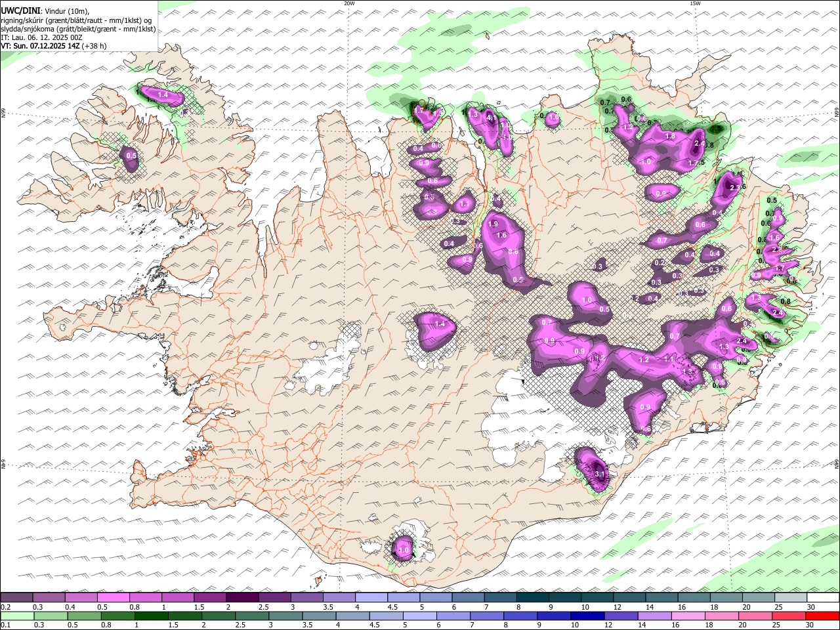The image size is (840, 630).
Task: Pick the white 30+ snow swatch
Action: (x=823, y=598)
